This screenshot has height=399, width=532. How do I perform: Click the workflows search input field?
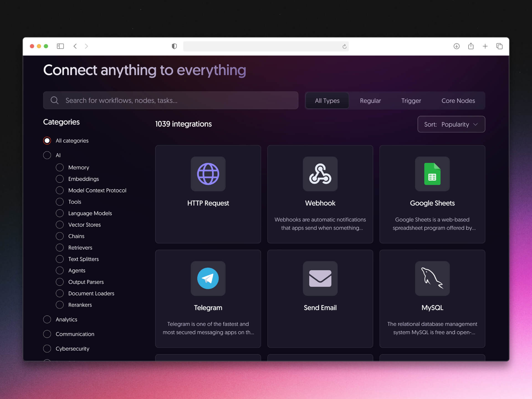pos(171,100)
